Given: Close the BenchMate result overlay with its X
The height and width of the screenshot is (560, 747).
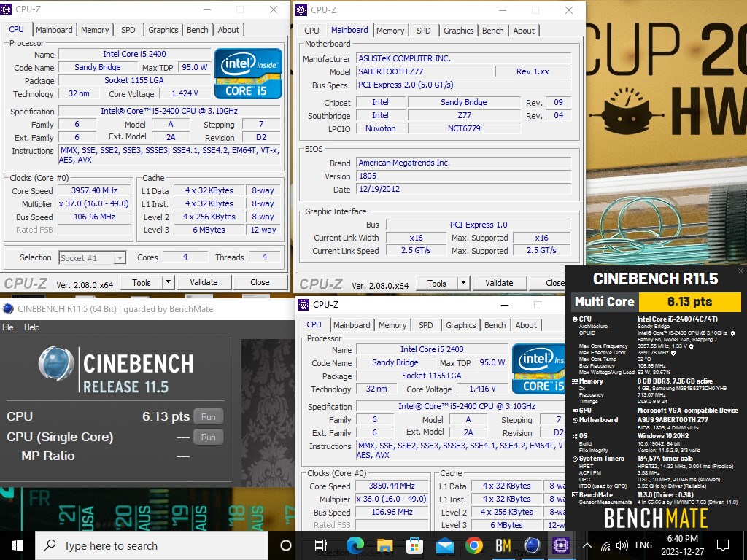Looking at the screenshot, I should 740,271.
